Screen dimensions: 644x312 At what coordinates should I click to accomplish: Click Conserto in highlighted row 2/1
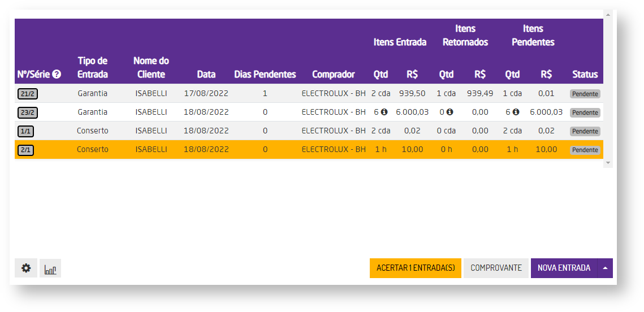(x=92, y=150)
